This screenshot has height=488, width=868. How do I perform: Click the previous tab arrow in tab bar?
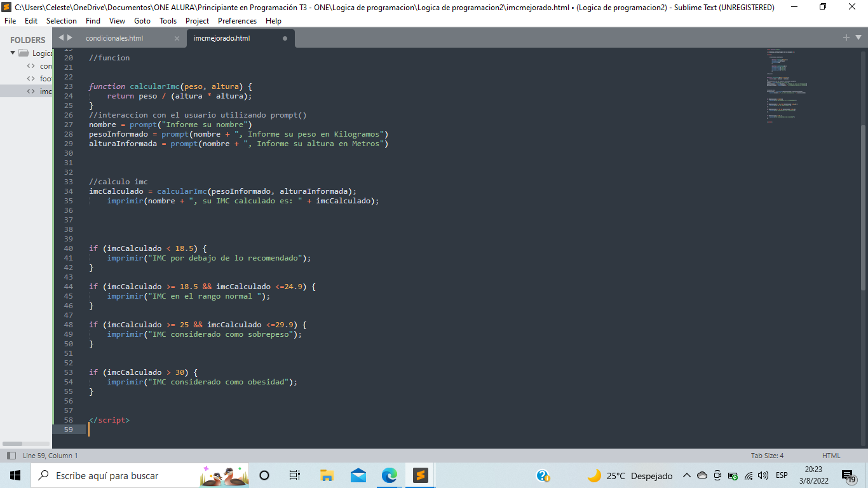[61, 37]
